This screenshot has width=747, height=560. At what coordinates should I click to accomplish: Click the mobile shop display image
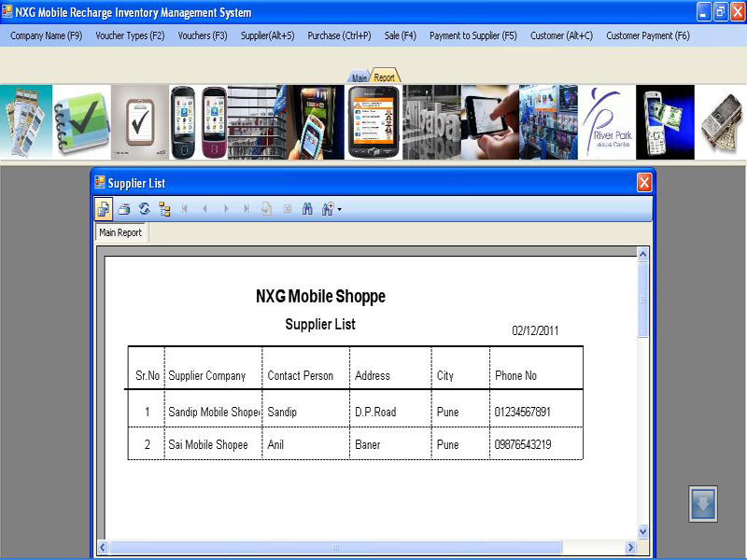click(548, 122)
